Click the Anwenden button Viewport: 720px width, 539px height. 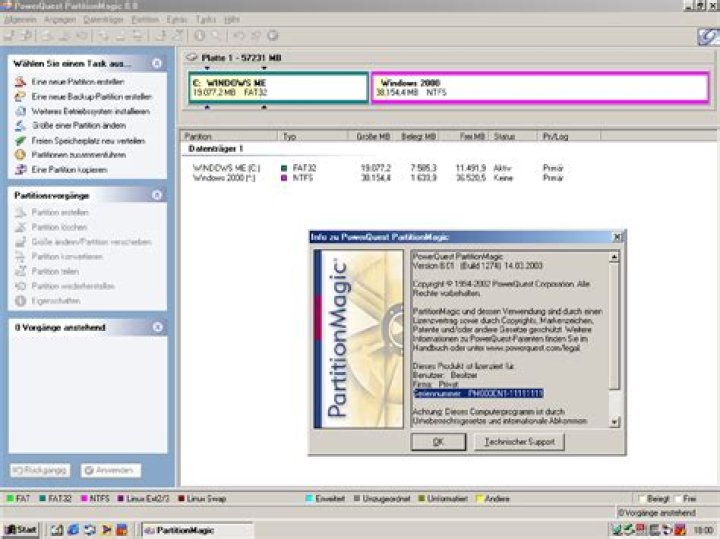tap(111, 470)
